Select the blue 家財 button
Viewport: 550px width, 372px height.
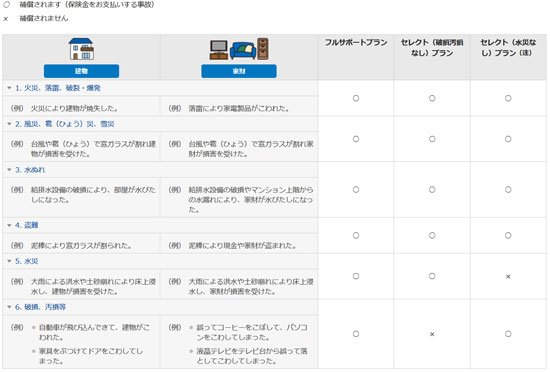(x=239, y=71)
